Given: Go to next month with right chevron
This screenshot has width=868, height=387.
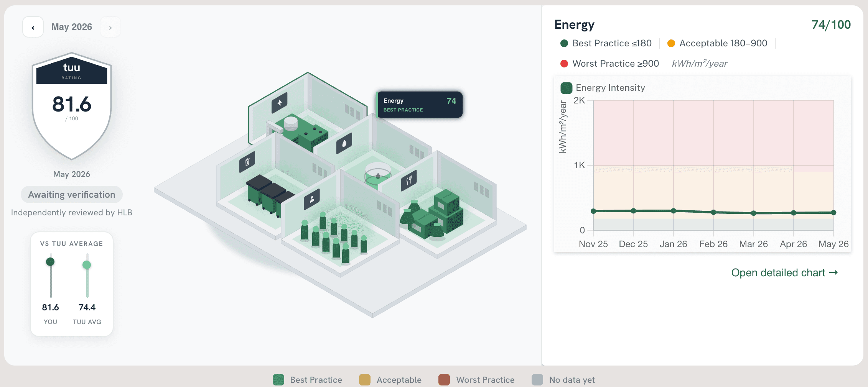Looking at the screenshot, I should pos(110,27).
